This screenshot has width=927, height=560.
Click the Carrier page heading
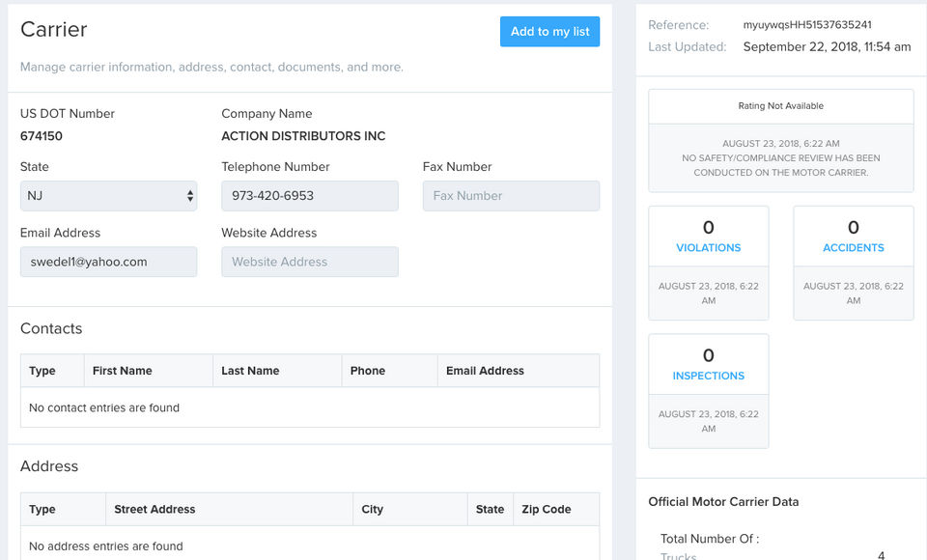pyautogui.click(x=54, y=30)
